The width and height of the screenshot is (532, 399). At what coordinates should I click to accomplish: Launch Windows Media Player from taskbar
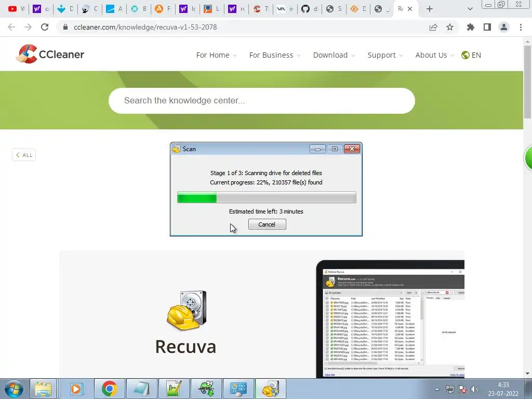tap(76, 389)
